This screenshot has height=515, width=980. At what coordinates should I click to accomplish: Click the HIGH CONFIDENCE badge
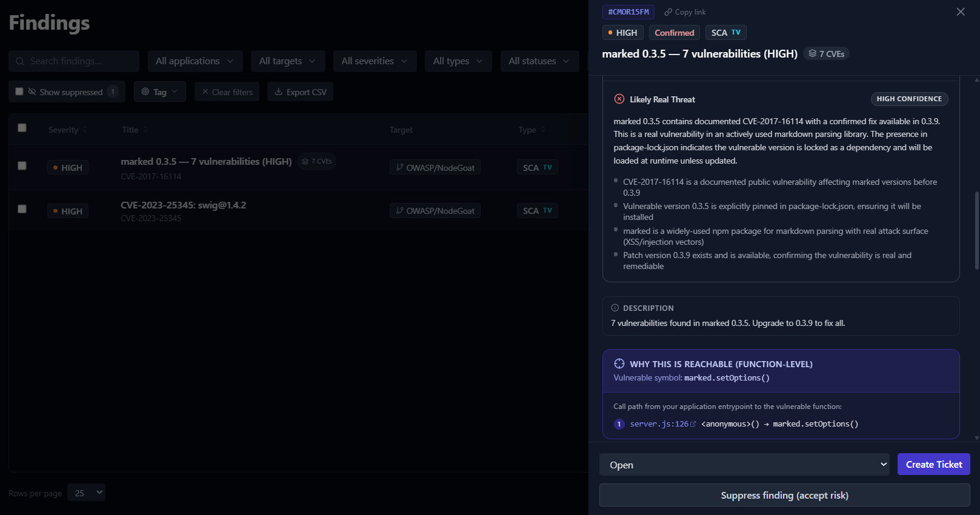tap(909, 99)
